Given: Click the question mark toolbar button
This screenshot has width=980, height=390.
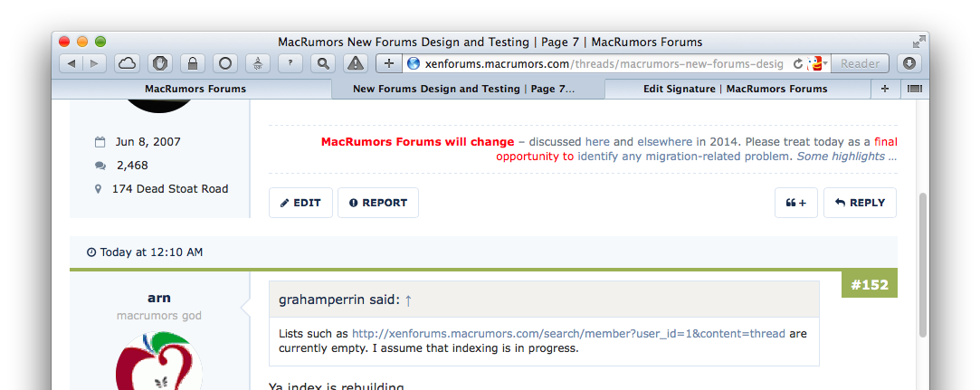Looking at the screenshot, I should click(290, 63).
